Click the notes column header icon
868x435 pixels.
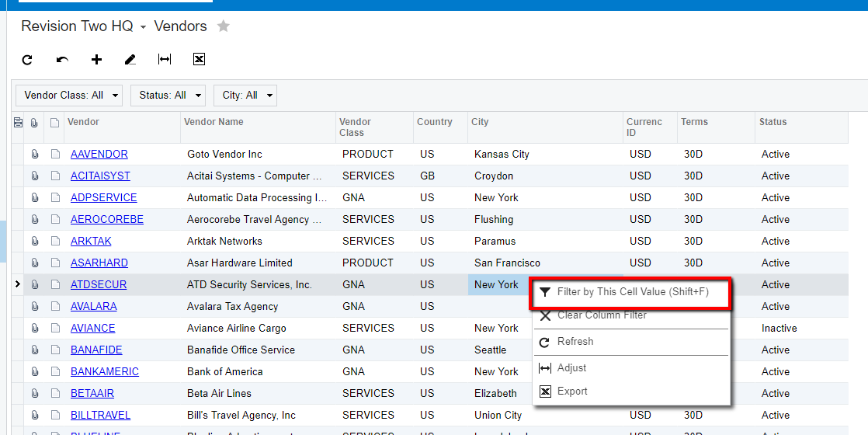[x=54, y=123]
